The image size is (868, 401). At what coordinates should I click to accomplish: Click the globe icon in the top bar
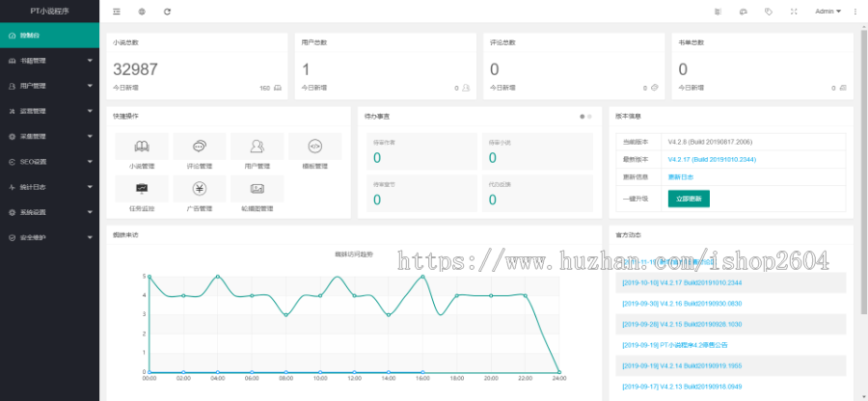coord(142,12)
